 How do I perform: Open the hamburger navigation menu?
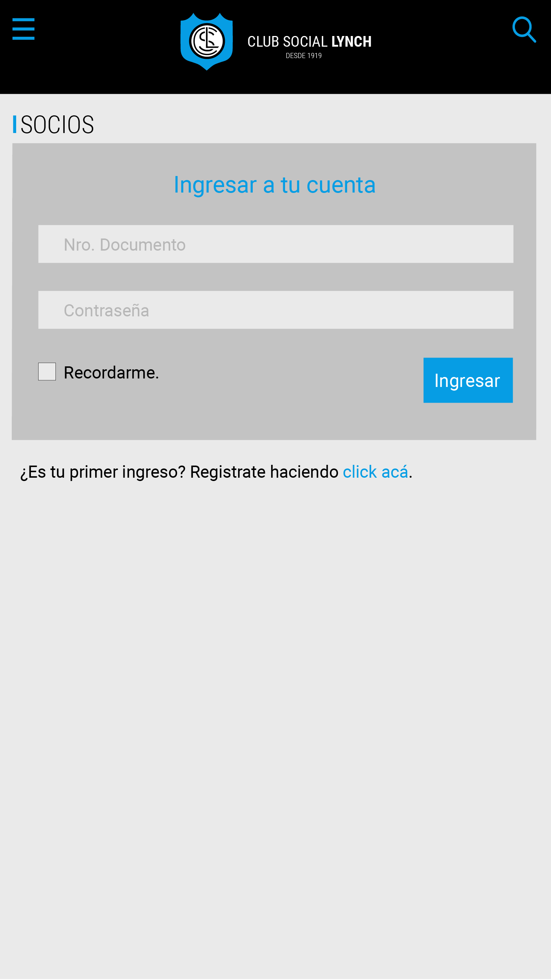click(x=23, y=29)
